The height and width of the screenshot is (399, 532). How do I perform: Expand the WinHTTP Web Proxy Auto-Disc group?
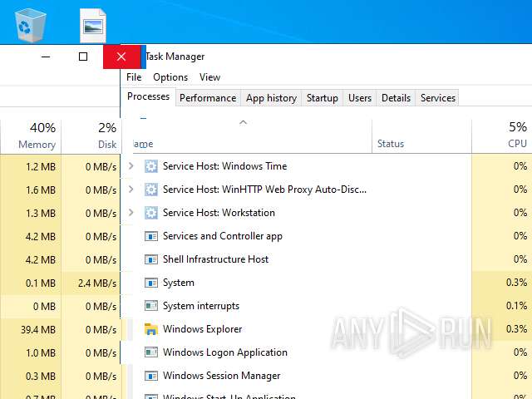tap(131, 189)
